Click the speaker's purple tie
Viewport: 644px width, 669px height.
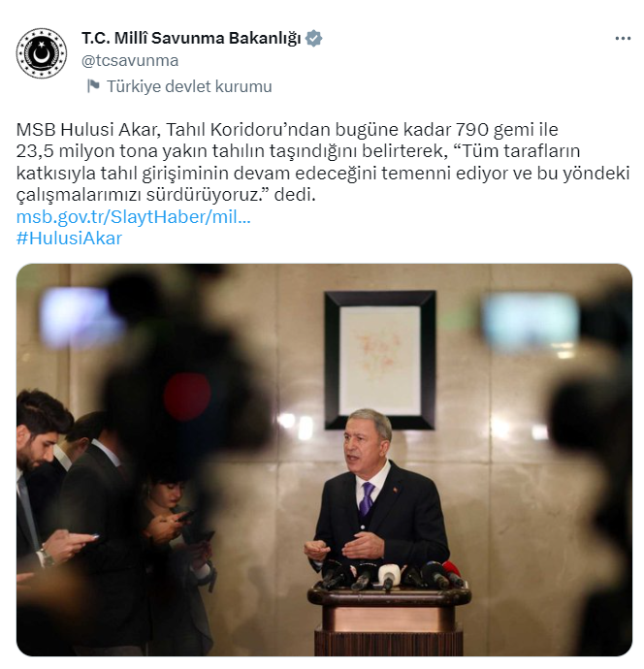[367, 498]
